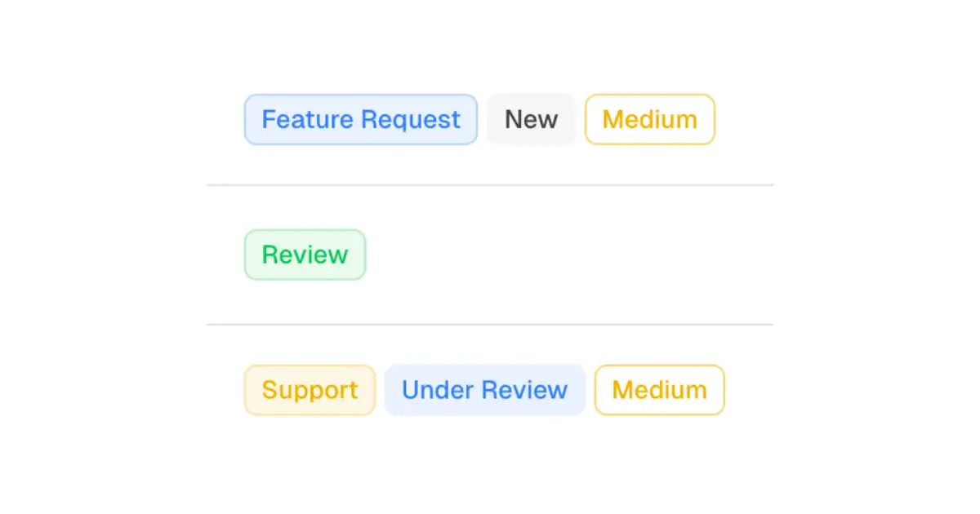
Task: Select the green Review tag
Action: [305, 255]
